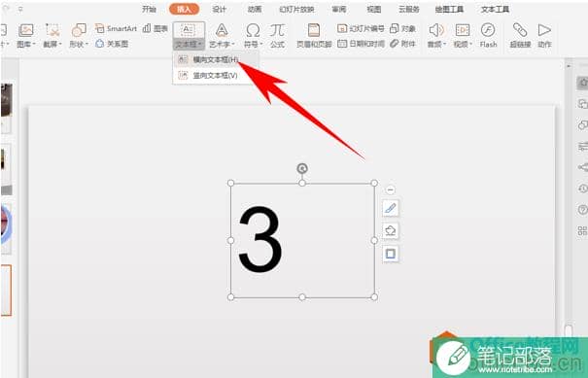Choose 横向文本框(H) horizontal text box
The image size is (588, 378).
tap(216, 59)
